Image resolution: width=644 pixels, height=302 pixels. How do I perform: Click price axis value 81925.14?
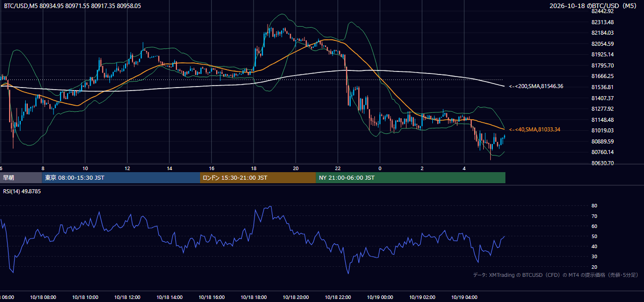tap(602, 54)
